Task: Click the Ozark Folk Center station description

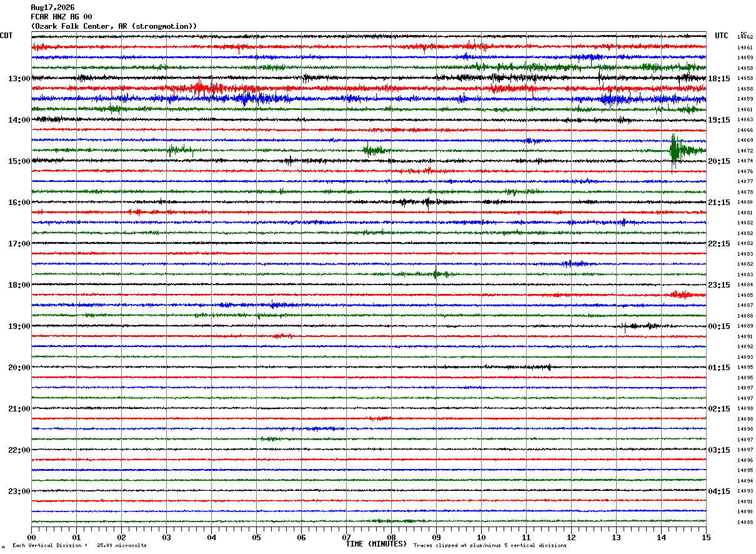Action: pyautogui.click(x=114, y=26)
